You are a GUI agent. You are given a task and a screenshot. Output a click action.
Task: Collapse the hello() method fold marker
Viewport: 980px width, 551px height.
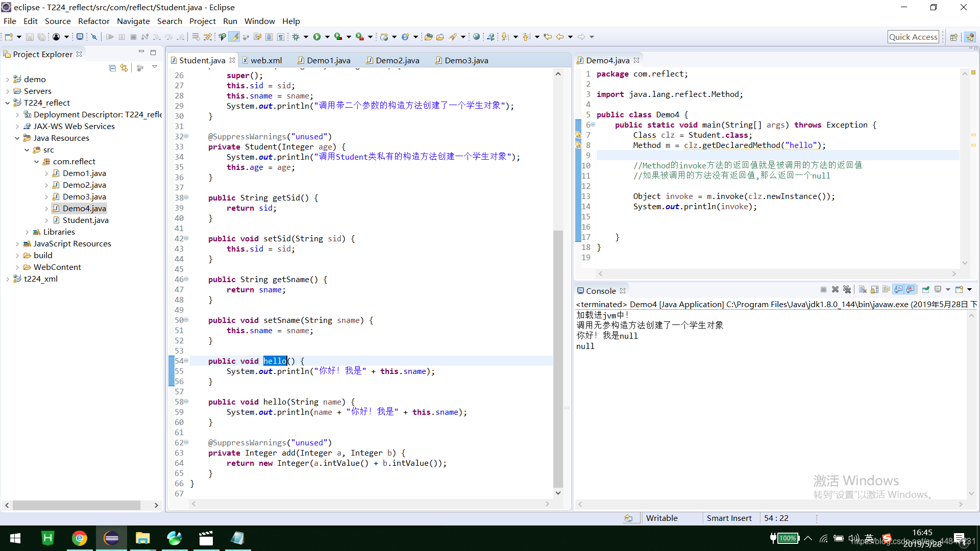click(x=186, y=361)
